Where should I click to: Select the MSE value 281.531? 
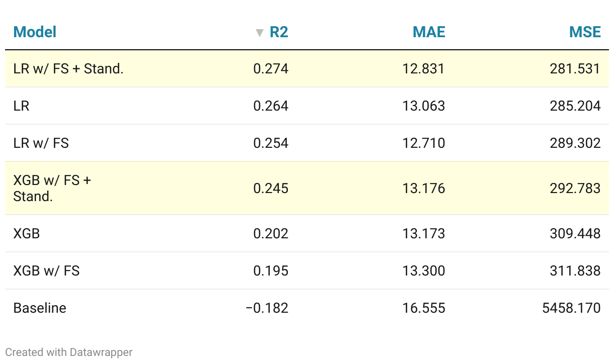575,68
